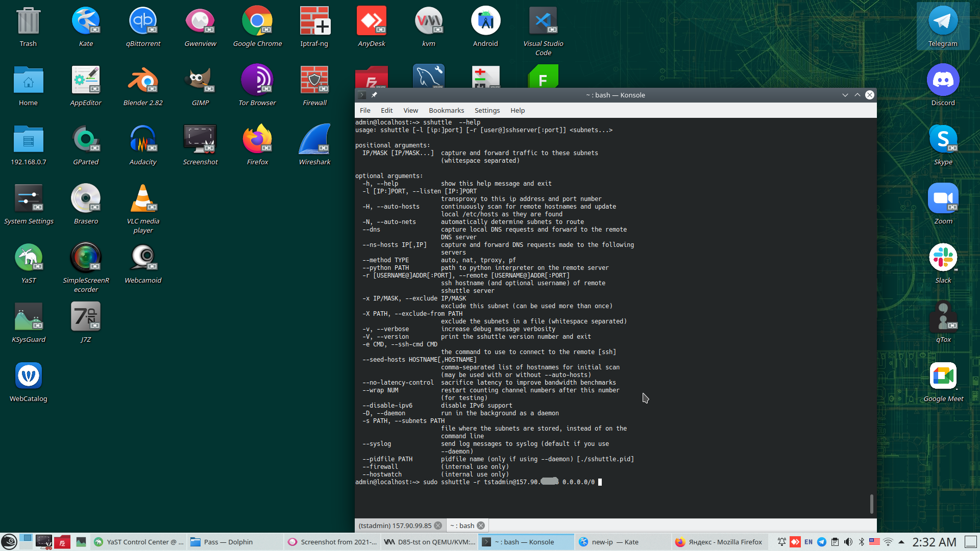Viewport: 980px width, 551px height.
Task: Click the Wi-Fi network tray icon
Action: tap(888, 542)
